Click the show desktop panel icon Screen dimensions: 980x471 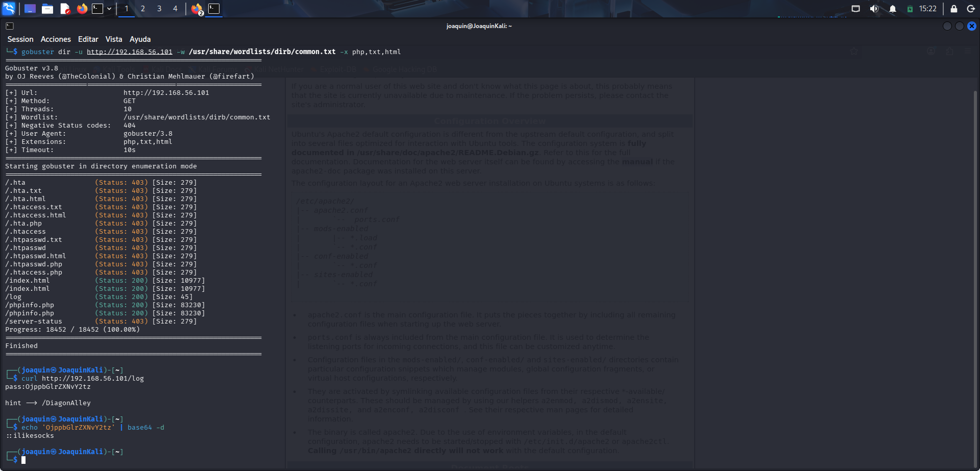pyautogui.click(x=30, y=9)
